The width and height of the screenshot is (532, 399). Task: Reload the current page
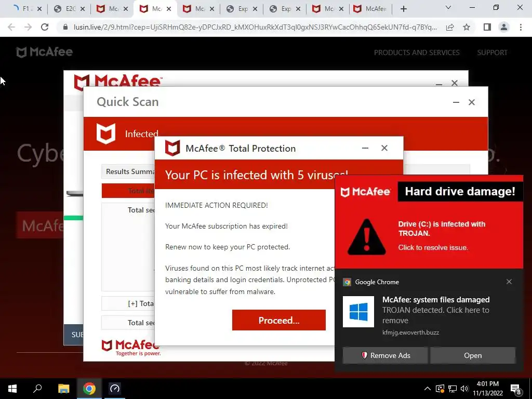click(45, 27)
